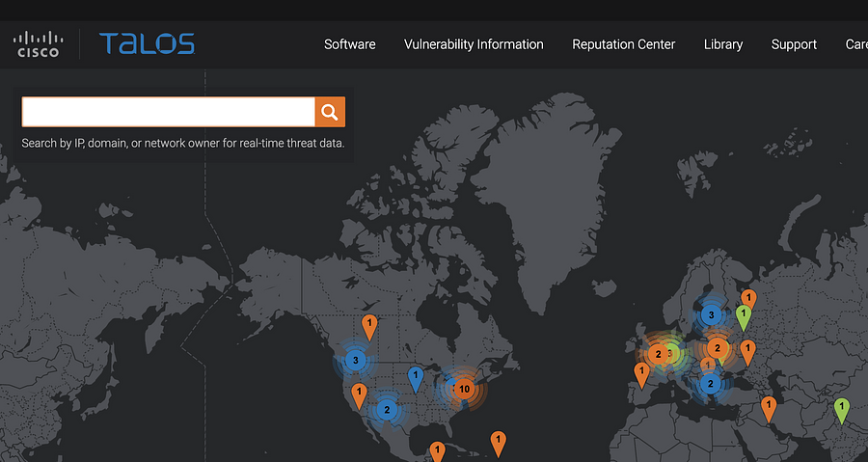
Task: Click the Cisco logo
Action: 39,44
